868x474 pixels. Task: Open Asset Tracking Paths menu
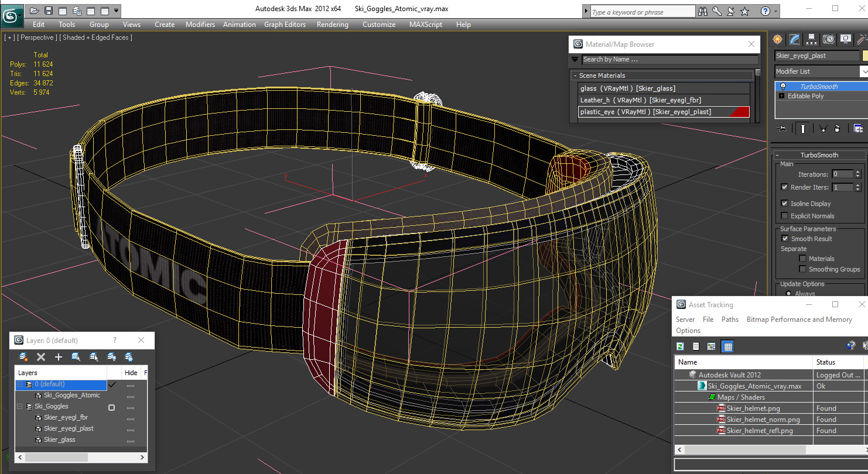(x=730, y=320)
